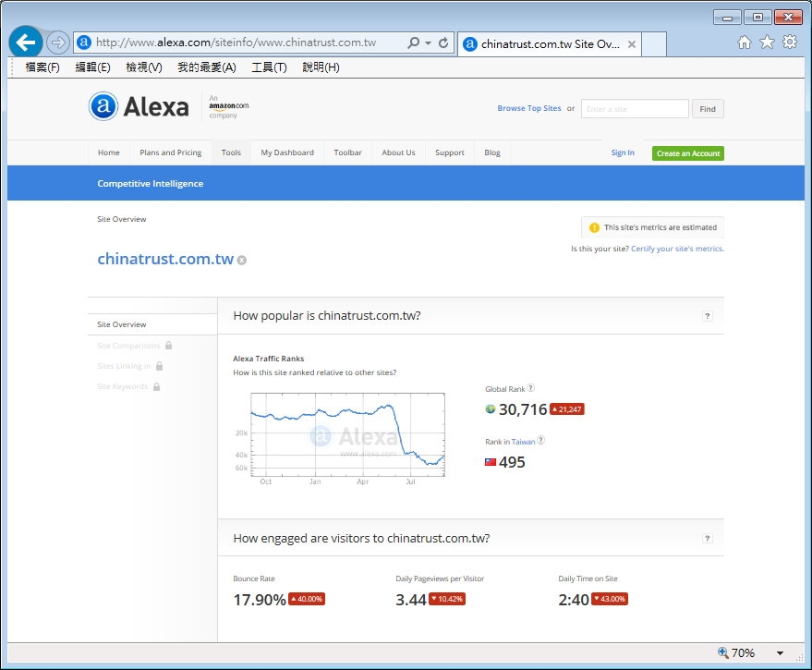
Task: Click the Taiwan flag icon beside 495
Action: coord(491,462)
